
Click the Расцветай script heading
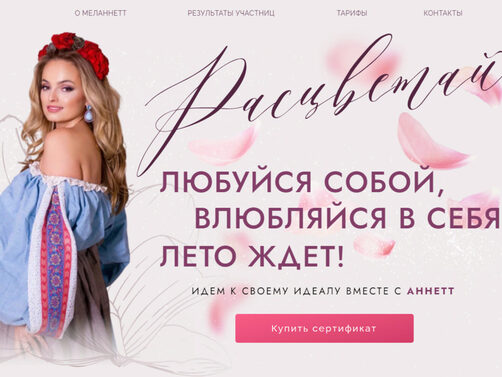[320, 100]
